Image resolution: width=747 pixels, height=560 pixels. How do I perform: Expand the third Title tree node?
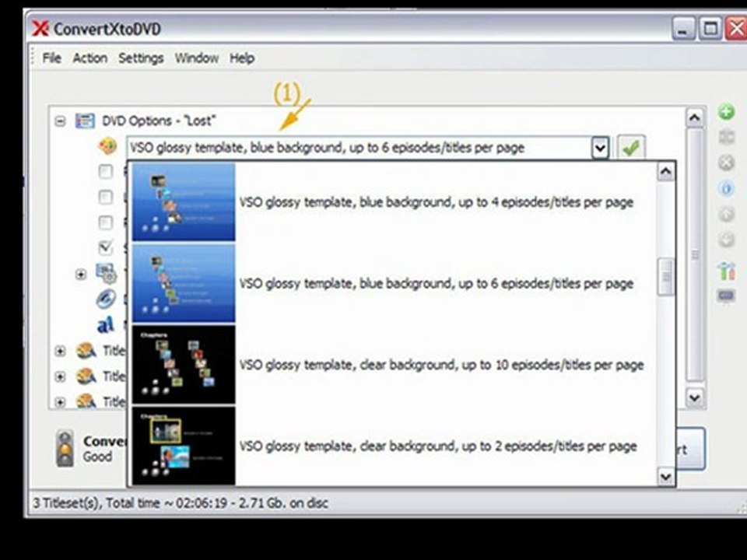click(x=60, y=402)
